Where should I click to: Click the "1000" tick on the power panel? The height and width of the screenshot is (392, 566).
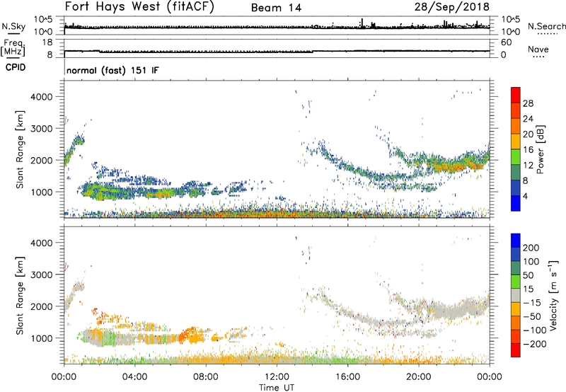tap(41, 192)
